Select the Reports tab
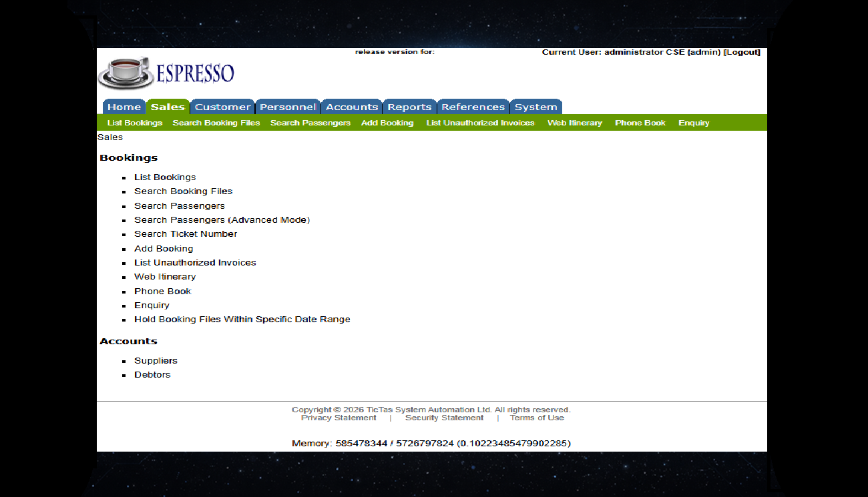The image size is (868, 497). (409, 107)
